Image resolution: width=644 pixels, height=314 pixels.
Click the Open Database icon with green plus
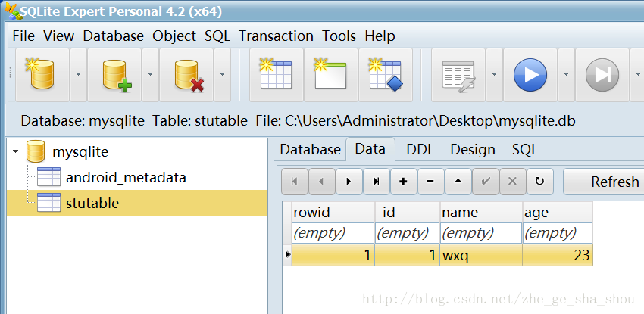[114, 75]
